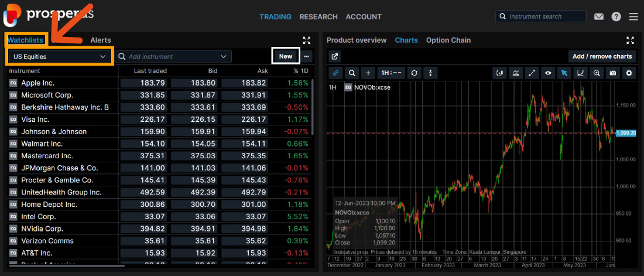This screenshot has height=276, width=644.
Task: Expand the chart panel to fullscreen
Action: point(630,40)
